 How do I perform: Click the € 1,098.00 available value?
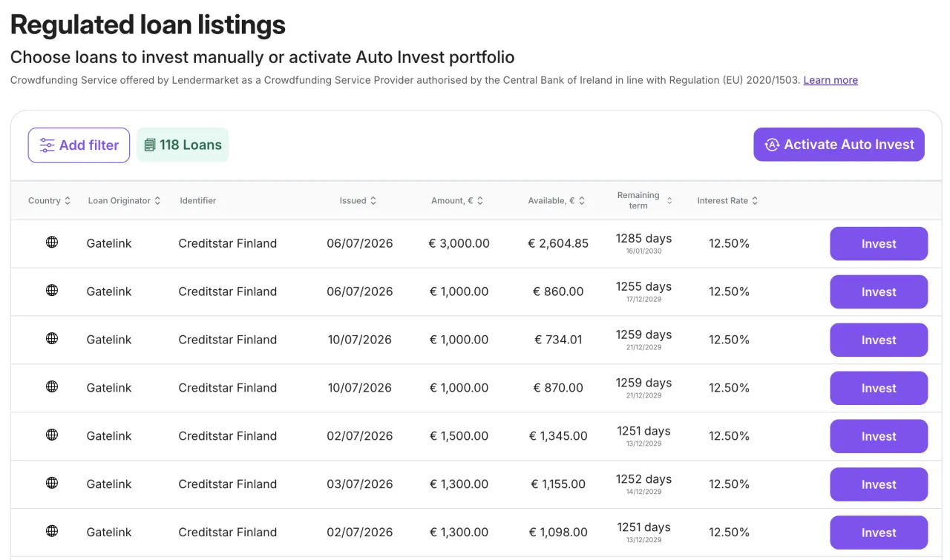click(558, 533)
